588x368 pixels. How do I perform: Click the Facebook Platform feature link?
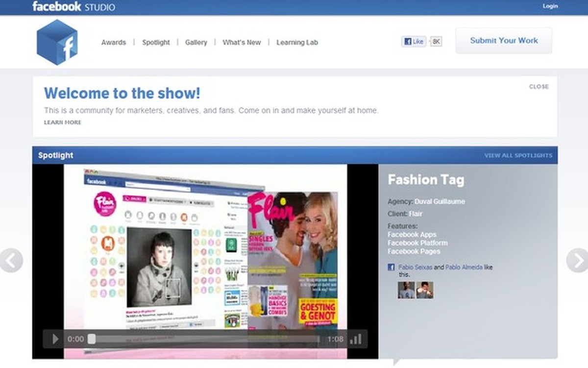coord(417,243)
